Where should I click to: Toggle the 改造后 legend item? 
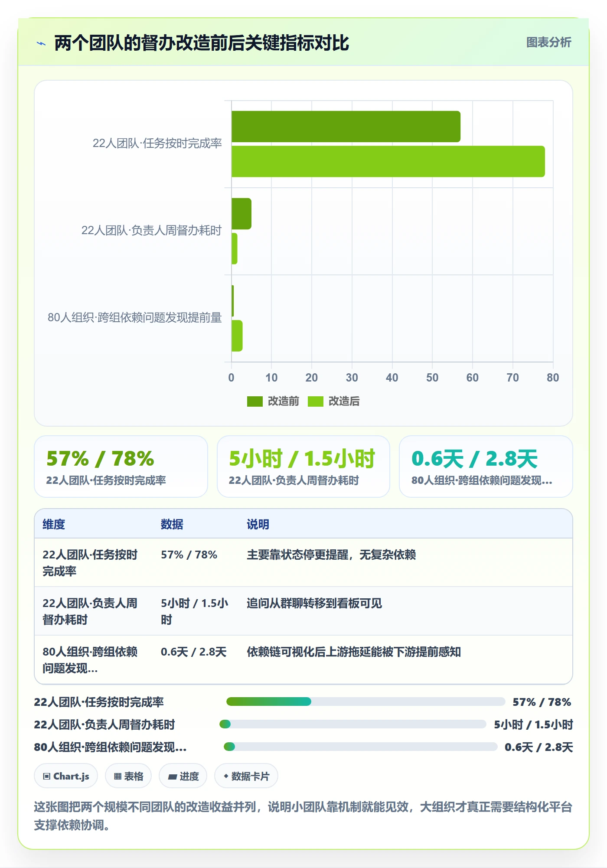click(x=334, y=401)
